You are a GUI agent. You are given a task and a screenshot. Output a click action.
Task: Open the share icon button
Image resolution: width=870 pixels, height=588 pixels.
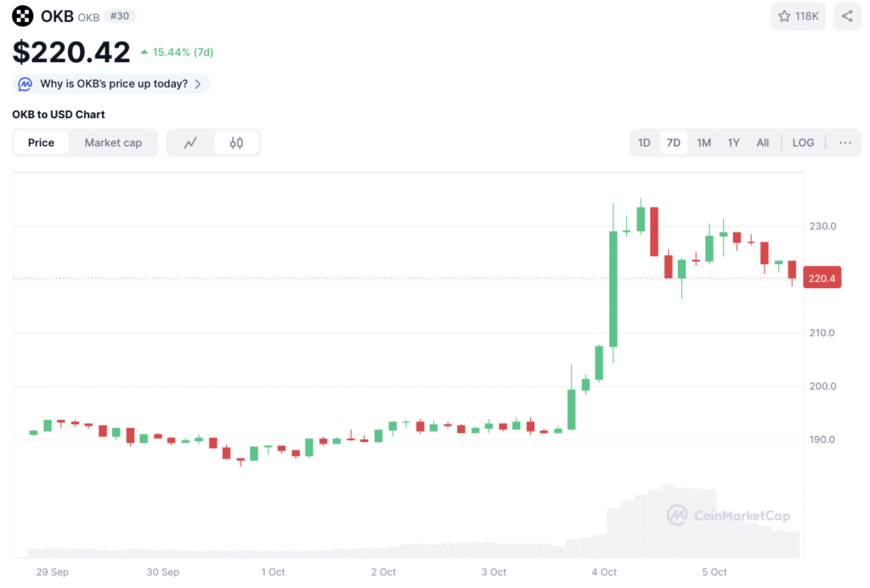coord(847,16)
